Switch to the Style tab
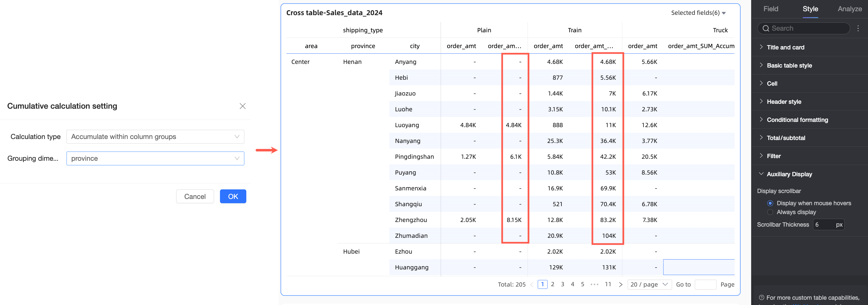The width and height of the screenshot is (868, 305). 810,9
